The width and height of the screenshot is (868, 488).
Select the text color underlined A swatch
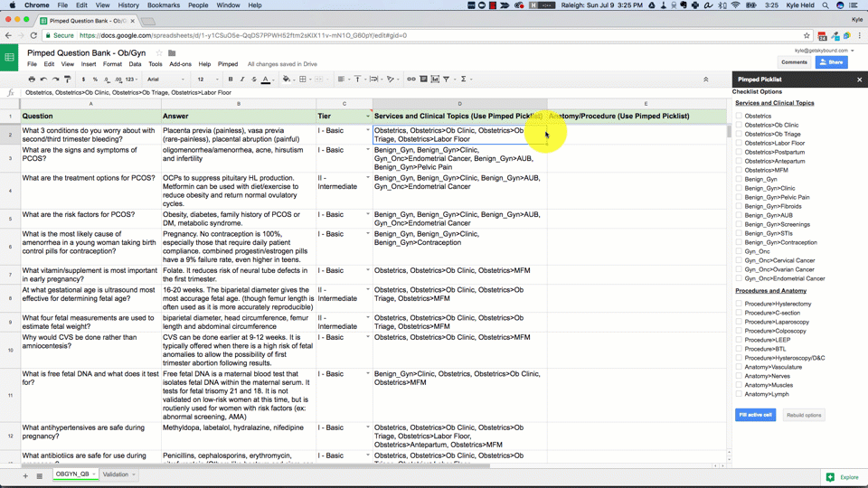(x=266, y=80)
